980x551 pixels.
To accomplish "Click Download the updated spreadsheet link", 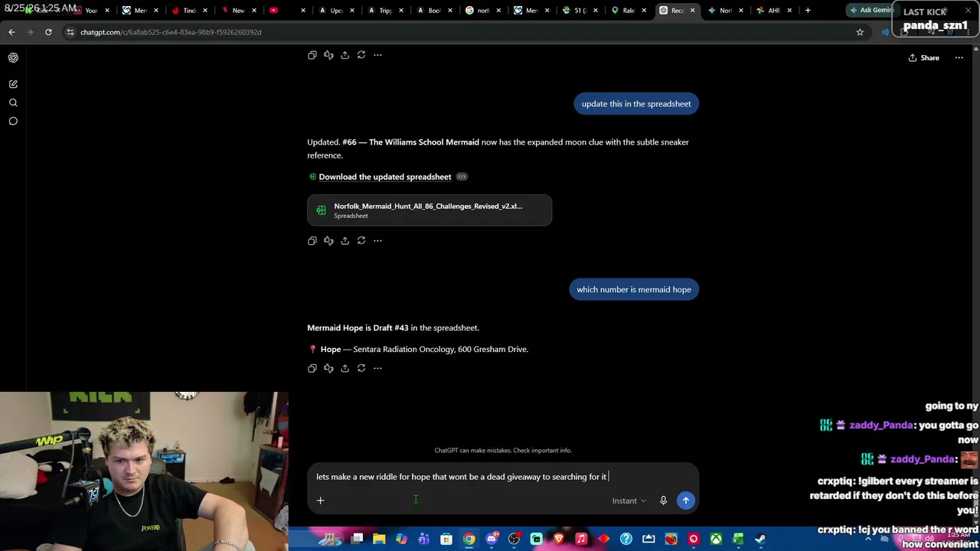I will point(385,177).
